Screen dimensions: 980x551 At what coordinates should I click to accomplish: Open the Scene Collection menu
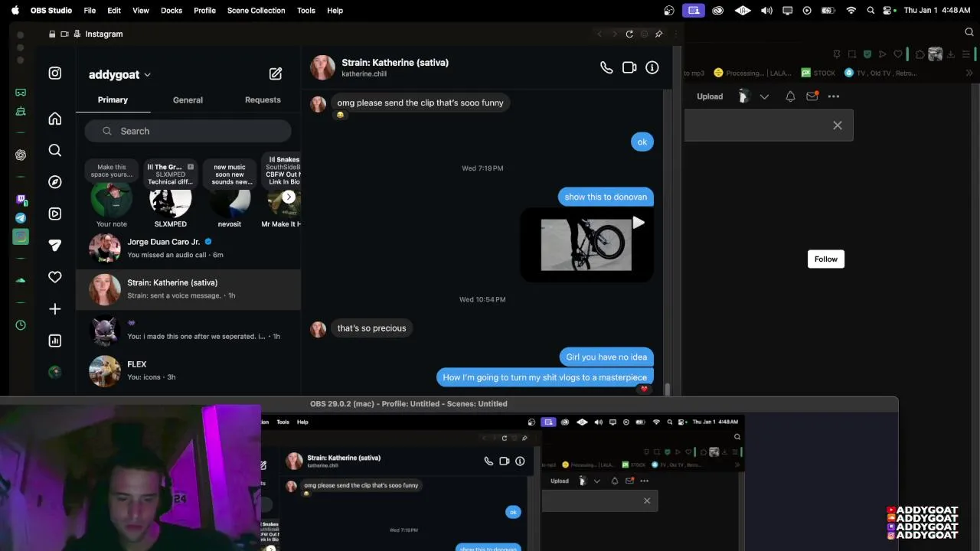pos(256,11)
